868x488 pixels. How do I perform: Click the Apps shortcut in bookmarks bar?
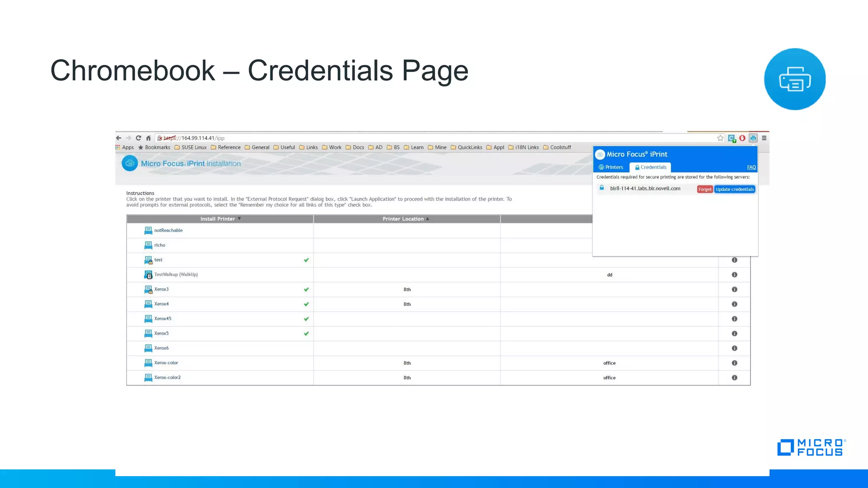125,147
